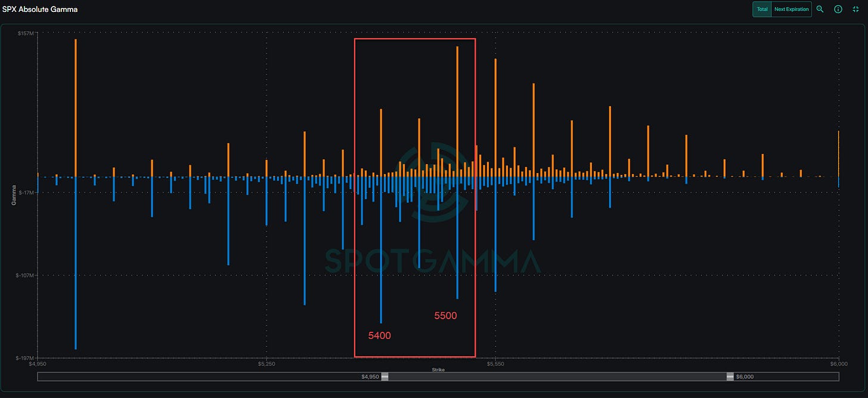
Task: Click the red 5400 annotation label
Action: click(x=380, y=336)
